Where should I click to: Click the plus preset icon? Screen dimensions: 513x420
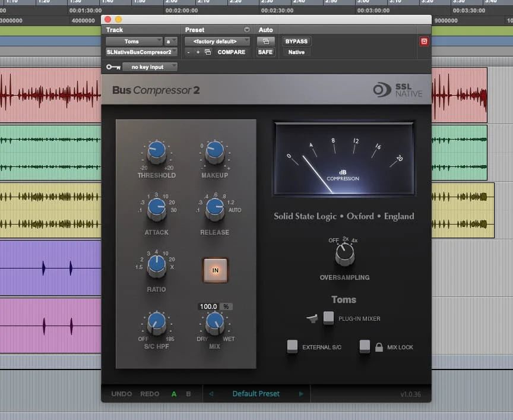click(198, 52)
